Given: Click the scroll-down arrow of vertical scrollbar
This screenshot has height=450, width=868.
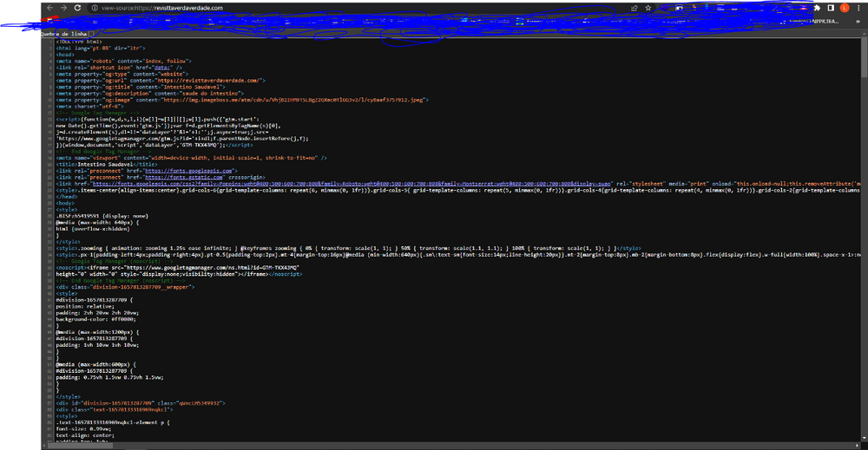Looking at the screenshot, I should [865, 438].
